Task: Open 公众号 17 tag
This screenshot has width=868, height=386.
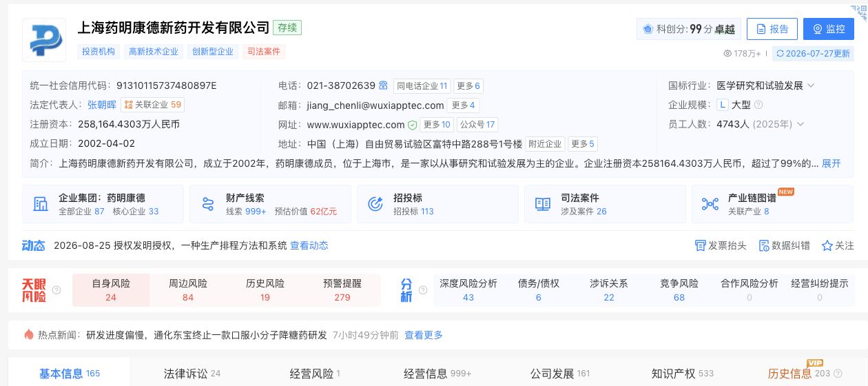Action: pos(477,125)
